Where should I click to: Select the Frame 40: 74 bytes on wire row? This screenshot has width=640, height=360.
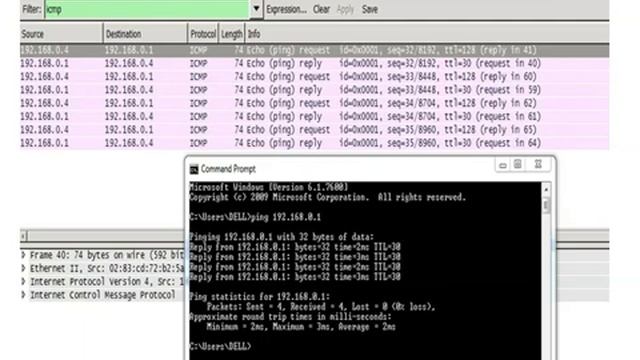[107, 255]
